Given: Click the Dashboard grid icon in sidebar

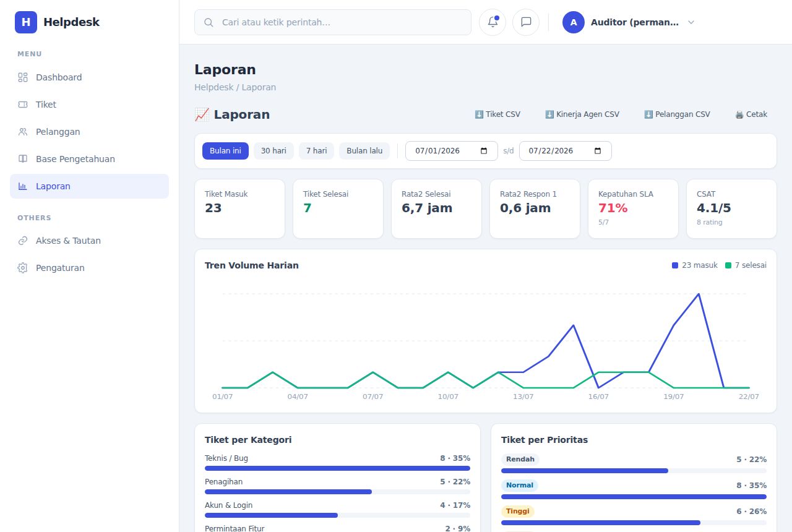Looking at the screenshot, I should pyautogui.click(x=23, y=77).
